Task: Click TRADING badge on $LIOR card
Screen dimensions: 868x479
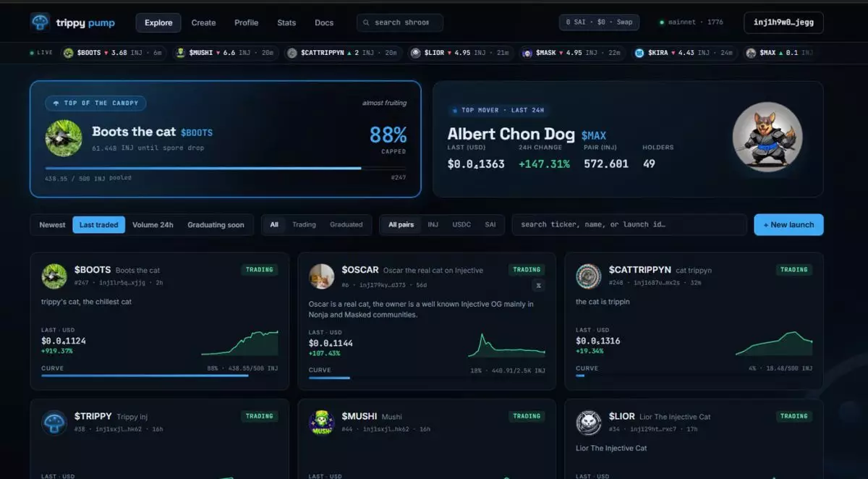Action: click(794, 416)
